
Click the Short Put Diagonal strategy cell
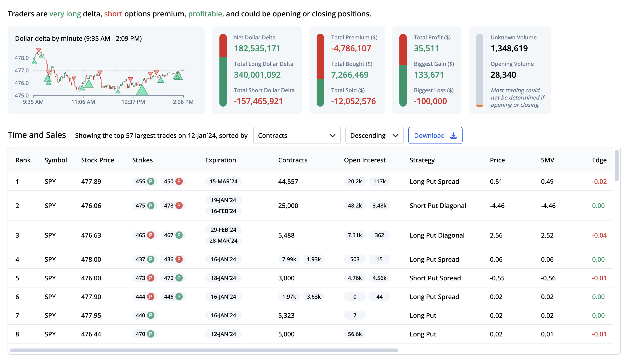click(x=438, y=206)
